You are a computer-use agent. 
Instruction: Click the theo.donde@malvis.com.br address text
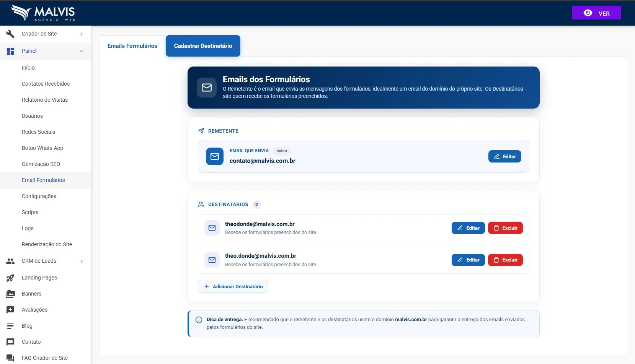click(261, 256)
